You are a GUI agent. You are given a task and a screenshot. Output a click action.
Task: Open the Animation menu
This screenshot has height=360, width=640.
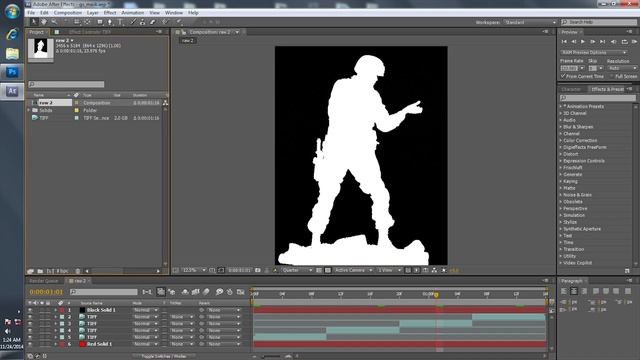tap(133, 13)
